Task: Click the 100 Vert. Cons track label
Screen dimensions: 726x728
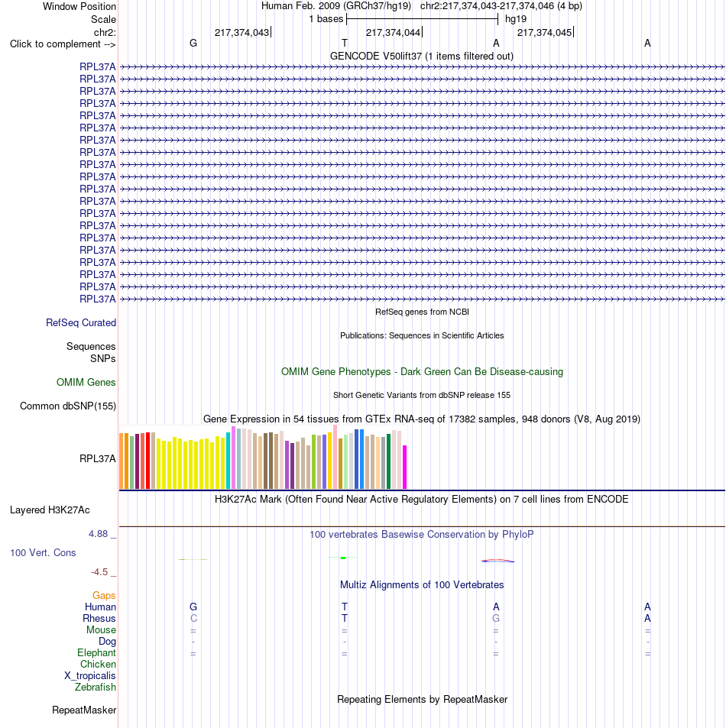Action: 43,553
